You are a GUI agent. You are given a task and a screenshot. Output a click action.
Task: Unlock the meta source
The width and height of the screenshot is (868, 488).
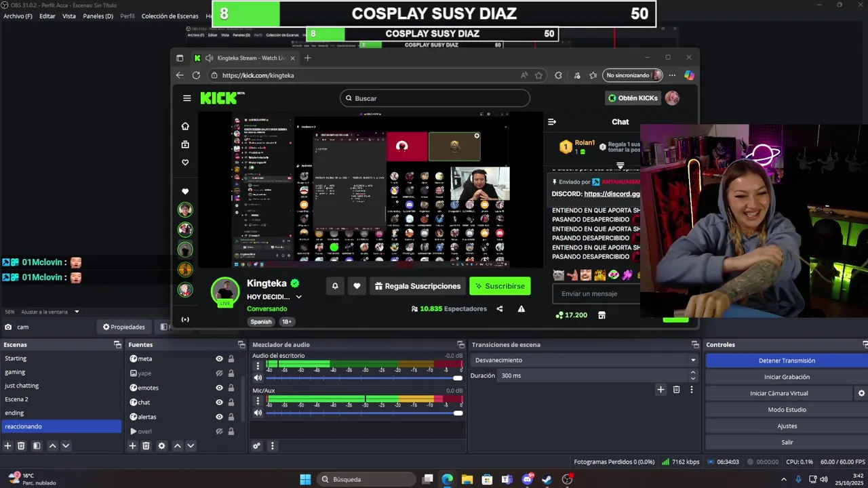tap(231, 359)
